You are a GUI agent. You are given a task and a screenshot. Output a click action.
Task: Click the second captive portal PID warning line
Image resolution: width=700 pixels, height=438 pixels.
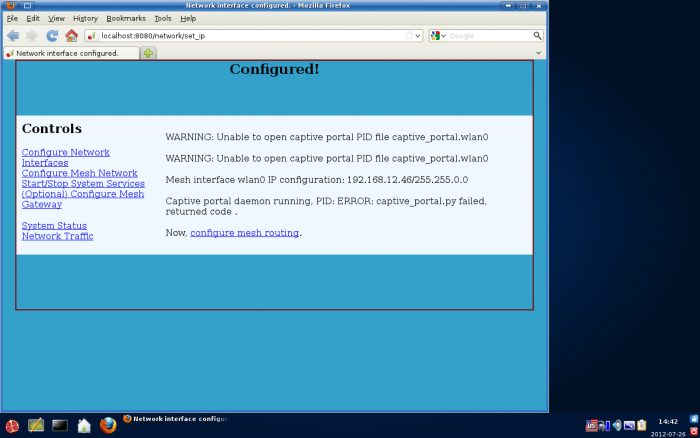327,159
